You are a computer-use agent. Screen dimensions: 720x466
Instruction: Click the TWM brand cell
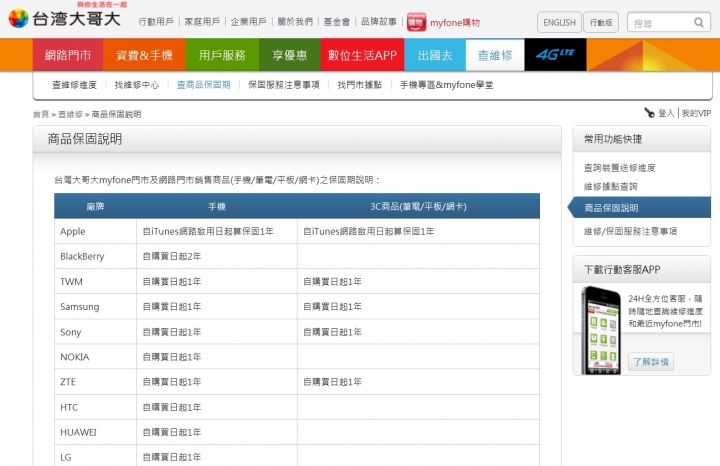coord(96,281)
